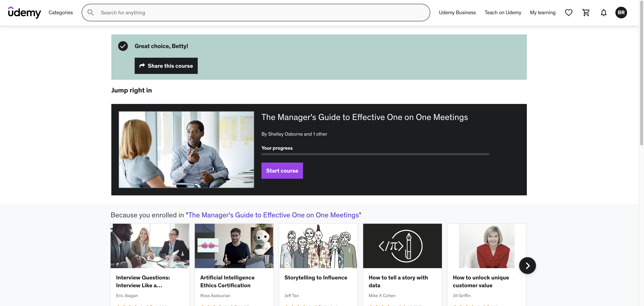Show next recommended courses with arrow
Screen dimensions: 644x306
tap(527, 266)
